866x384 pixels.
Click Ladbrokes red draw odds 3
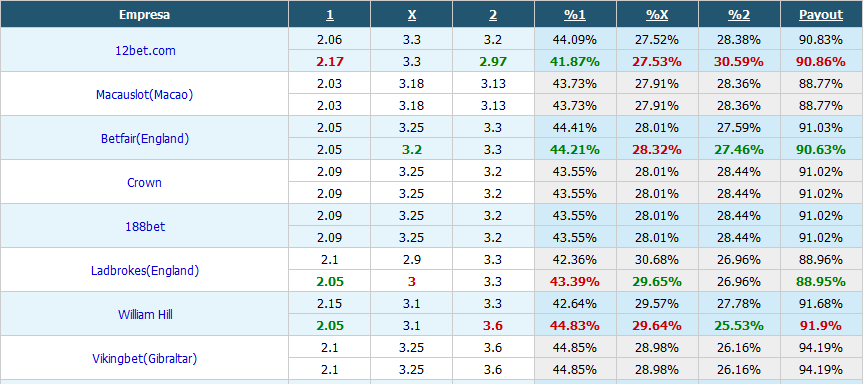coord(411,282)
